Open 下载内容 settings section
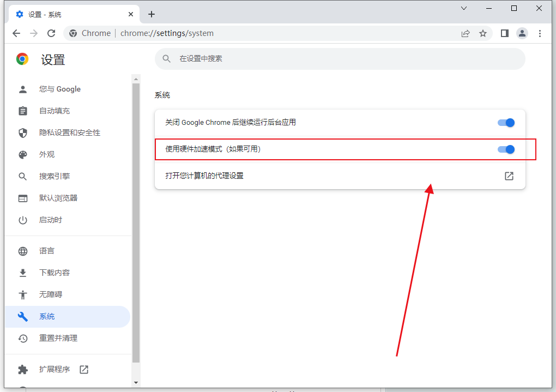Image resolution: width=556 pixels, height=392 pixels. pyautogui.click(x=68, y=273)
